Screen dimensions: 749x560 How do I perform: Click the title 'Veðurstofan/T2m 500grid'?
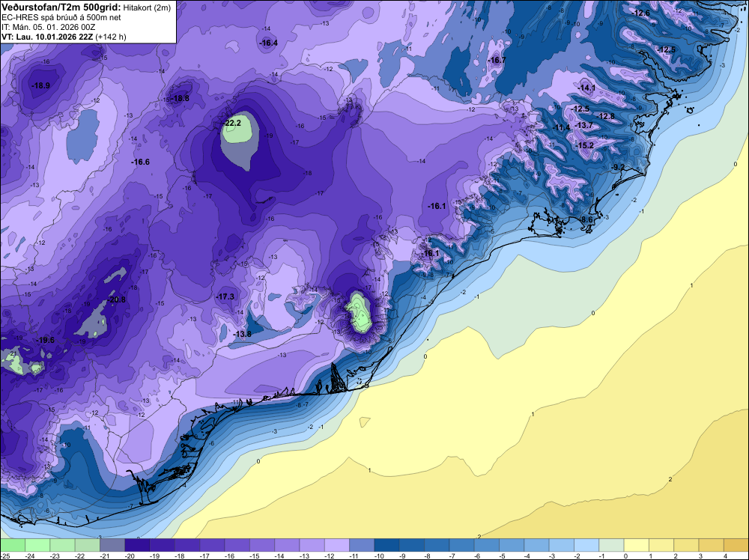61,7
